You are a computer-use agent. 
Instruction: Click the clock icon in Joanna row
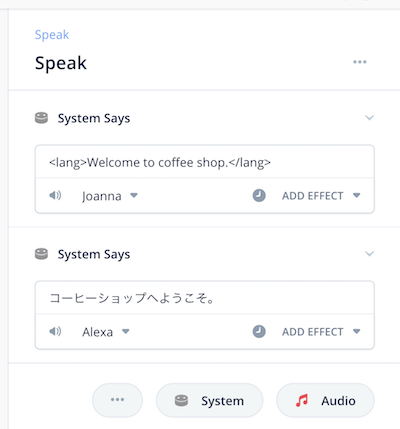[x=259, y=195]
